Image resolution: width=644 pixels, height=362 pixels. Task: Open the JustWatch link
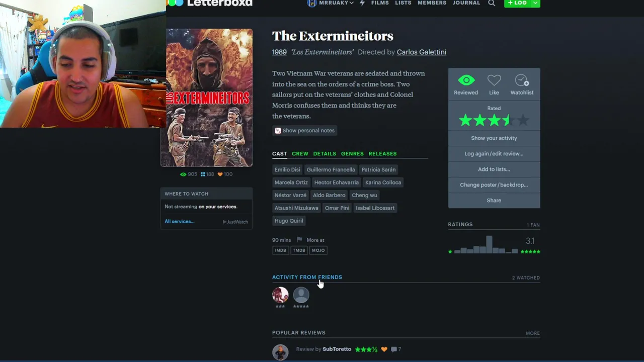pyautogui.click(x=235, y=222)
